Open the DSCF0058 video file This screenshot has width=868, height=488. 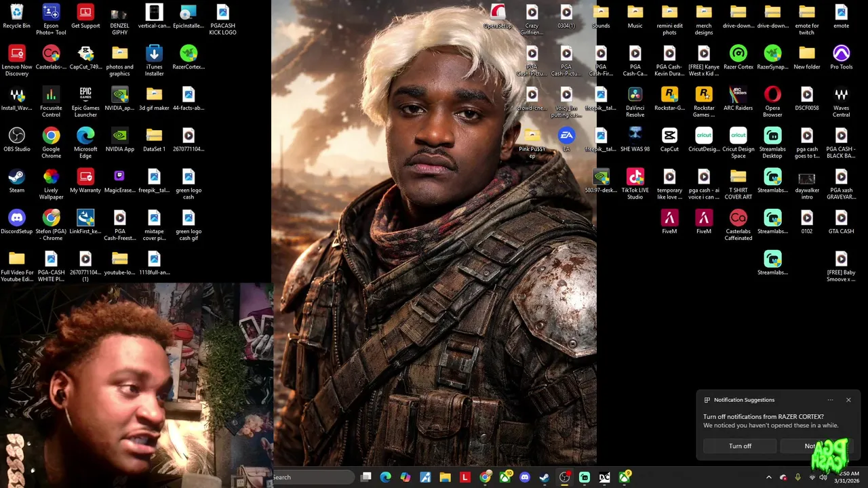pos(807,99)
